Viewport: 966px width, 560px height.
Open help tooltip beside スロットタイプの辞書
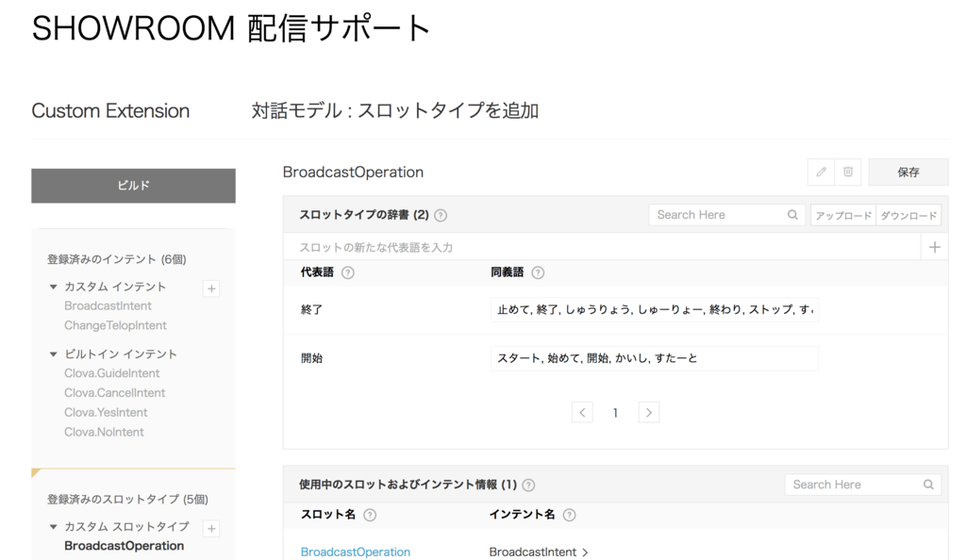[440, 214]
